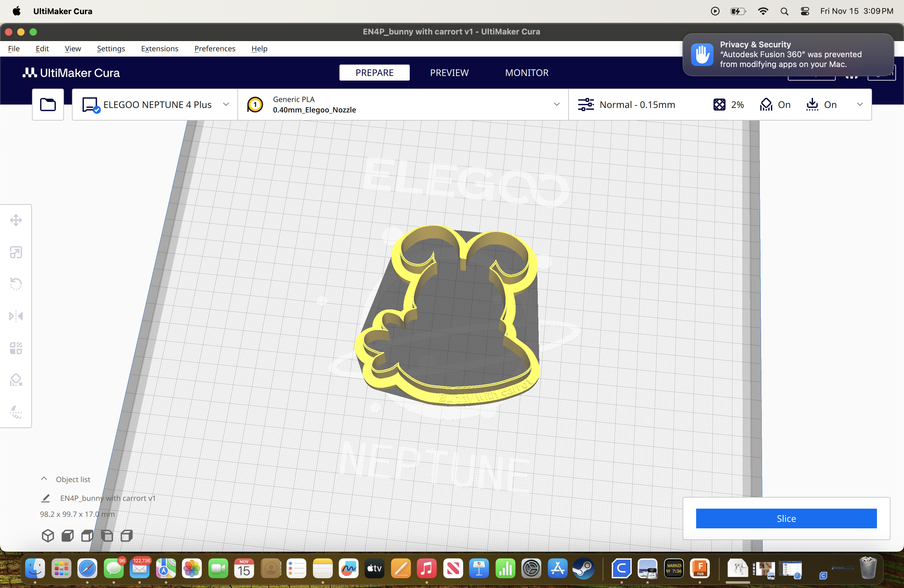Open Control Center in menu bar
The height and width of the screenshot is (588, 904).
tap(805, 11)
